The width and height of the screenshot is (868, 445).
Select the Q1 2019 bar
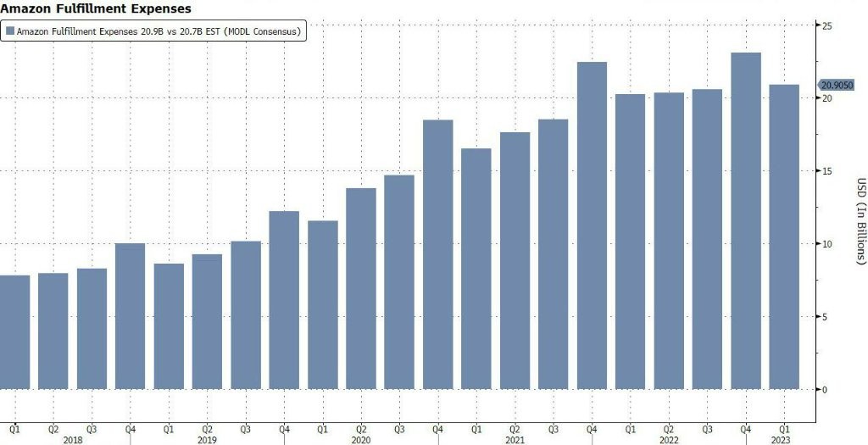tap(169, 326)
